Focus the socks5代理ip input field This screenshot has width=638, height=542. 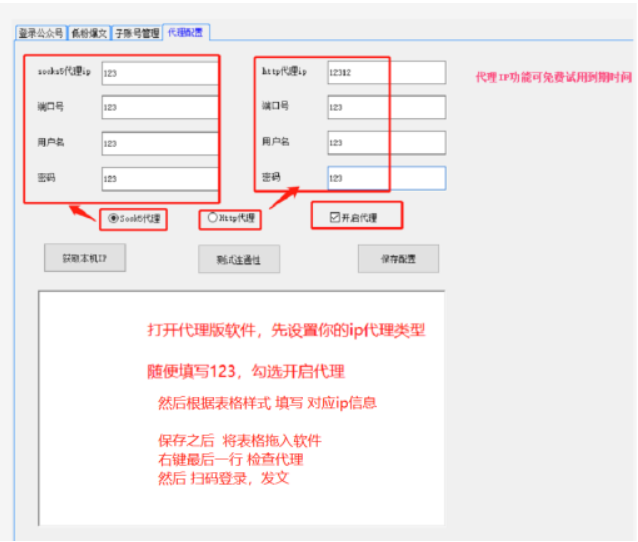click(x=158, y=73)
